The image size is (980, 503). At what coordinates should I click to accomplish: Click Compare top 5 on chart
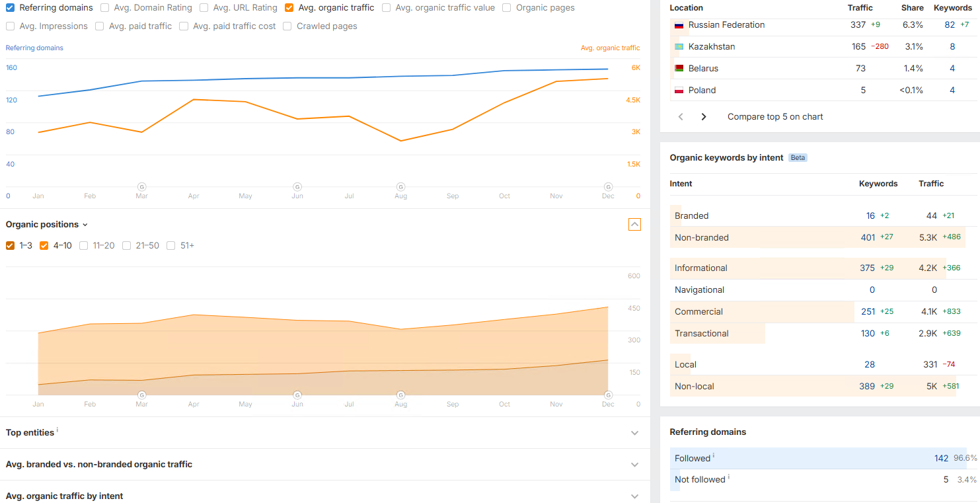[x=775, y=117]
